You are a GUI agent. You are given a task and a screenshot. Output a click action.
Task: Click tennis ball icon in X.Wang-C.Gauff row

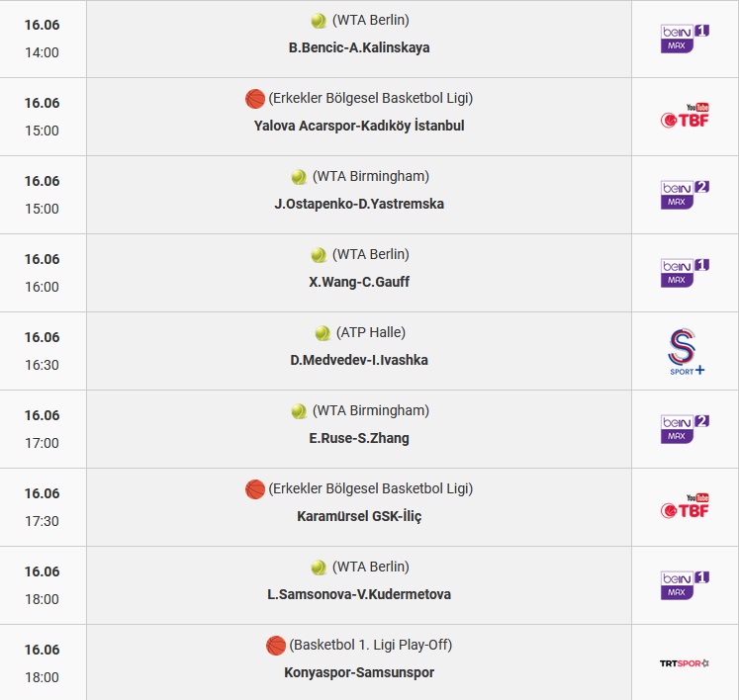click(319, 255)
